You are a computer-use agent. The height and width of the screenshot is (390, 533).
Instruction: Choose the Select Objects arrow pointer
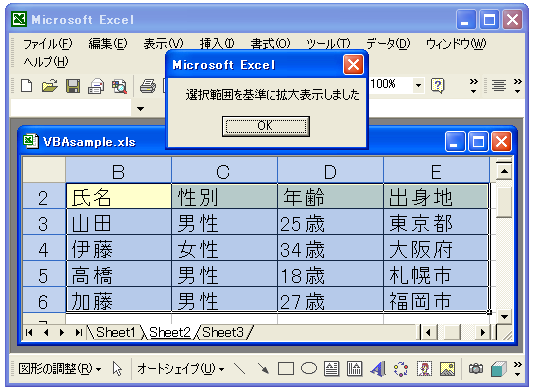click(x=117, y=369)
